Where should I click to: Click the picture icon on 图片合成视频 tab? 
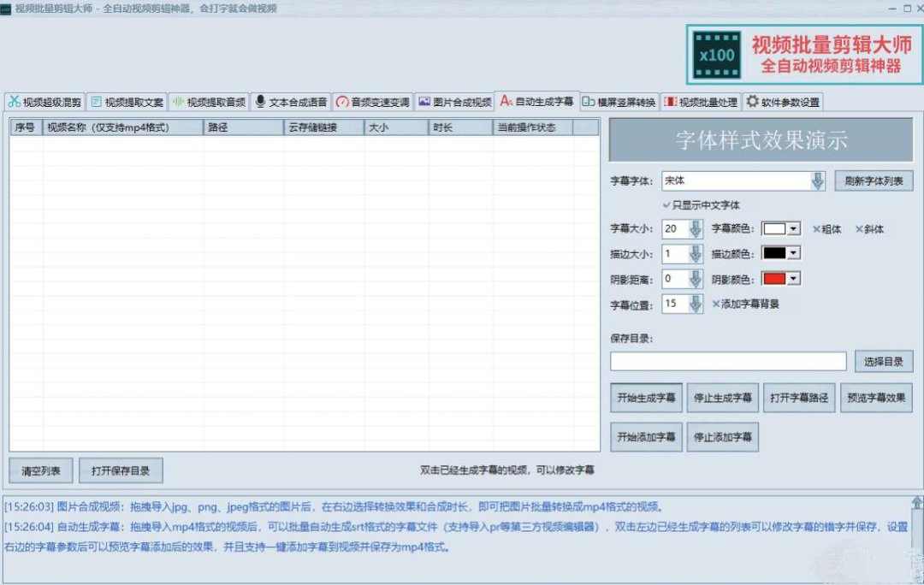pyautogui.click(x=424, y=102)
